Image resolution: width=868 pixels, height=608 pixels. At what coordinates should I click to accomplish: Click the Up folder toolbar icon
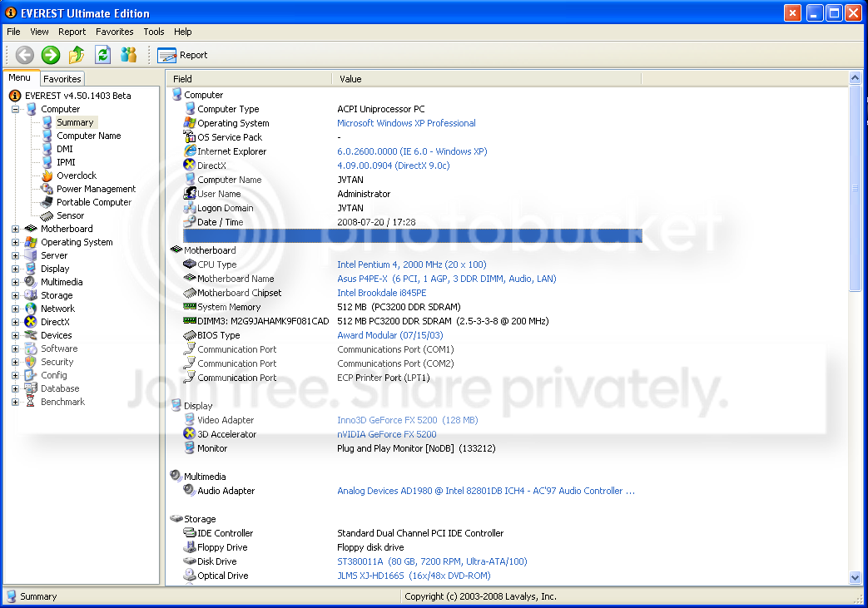77,55
